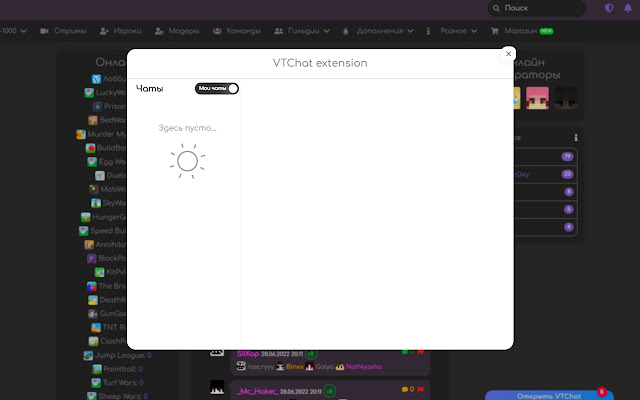Expand the -1000 dropdown in navbar

click(13, 31)
